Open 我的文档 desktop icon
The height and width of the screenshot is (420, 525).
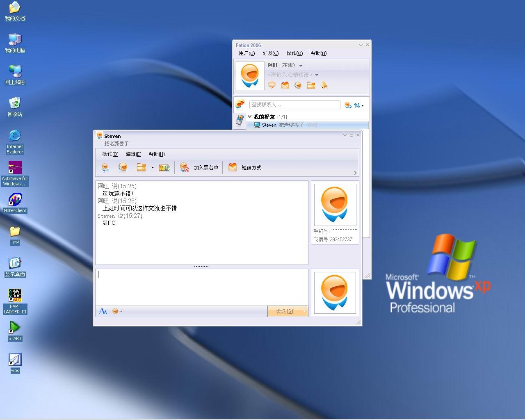15,11
